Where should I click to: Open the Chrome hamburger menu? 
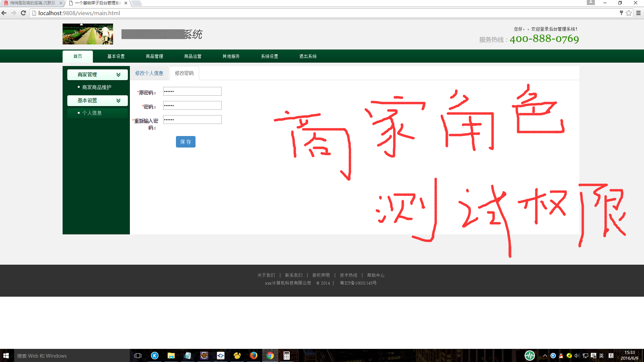pos(638,13)
